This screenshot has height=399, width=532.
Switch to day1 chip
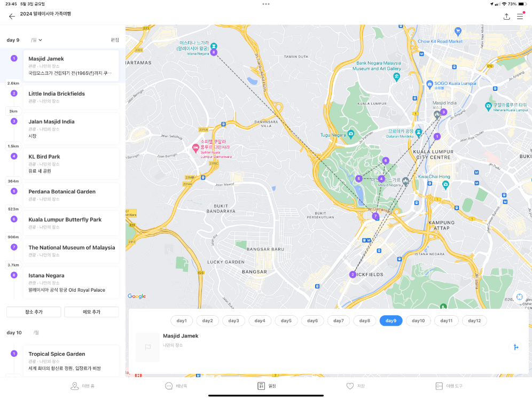click(182, 320)
